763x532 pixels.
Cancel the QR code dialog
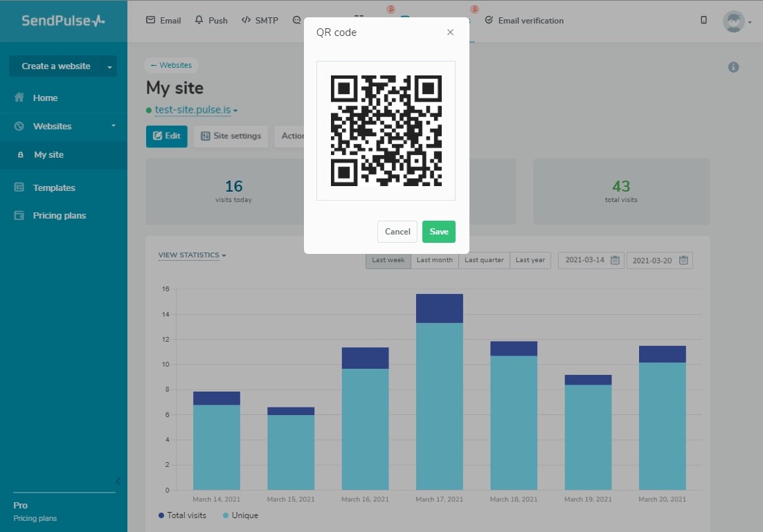pyautogui.click(x=397, y=232)
